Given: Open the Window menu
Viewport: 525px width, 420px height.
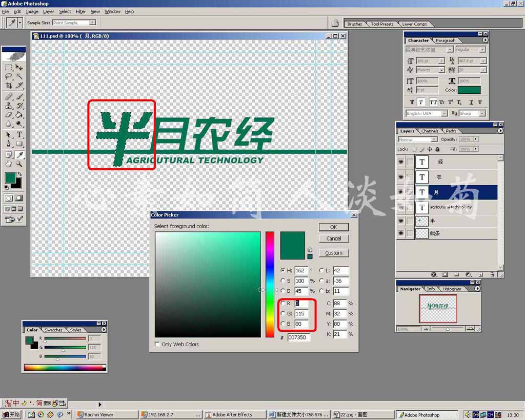Looking at the screenshot, I should click(112, 11).
